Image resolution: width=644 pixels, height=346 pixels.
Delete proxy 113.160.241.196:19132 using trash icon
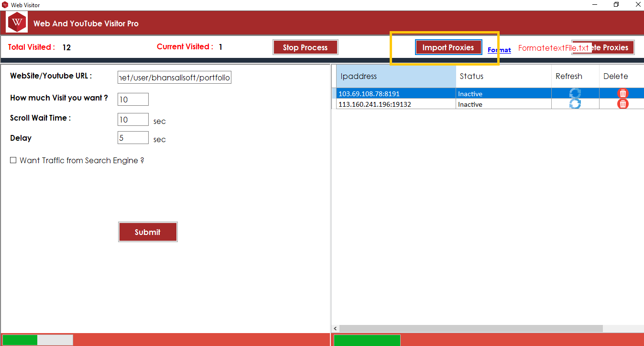tap(622, 104)
